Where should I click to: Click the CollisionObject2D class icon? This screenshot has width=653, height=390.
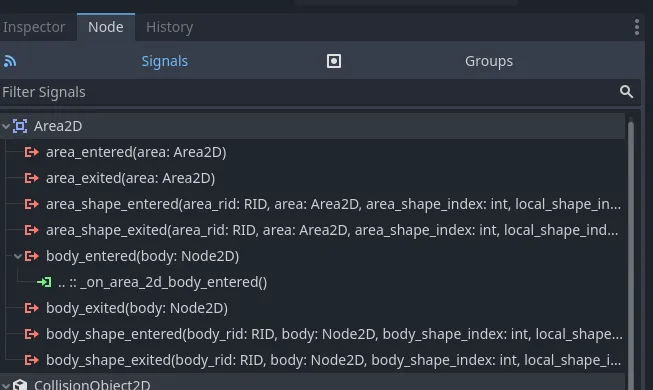click(x=20, y=385)
